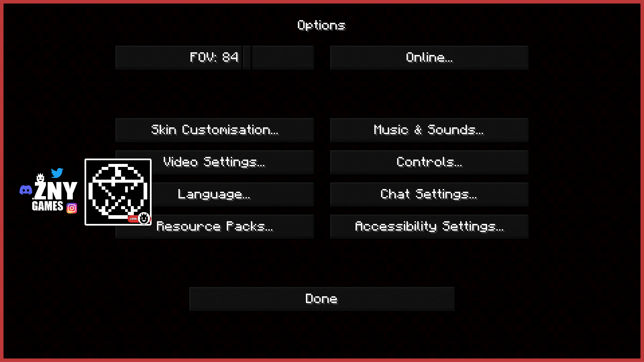The image size is (644, 362).
Task: Open the Skin Customisation settings
Action: (x=215, y=129)
